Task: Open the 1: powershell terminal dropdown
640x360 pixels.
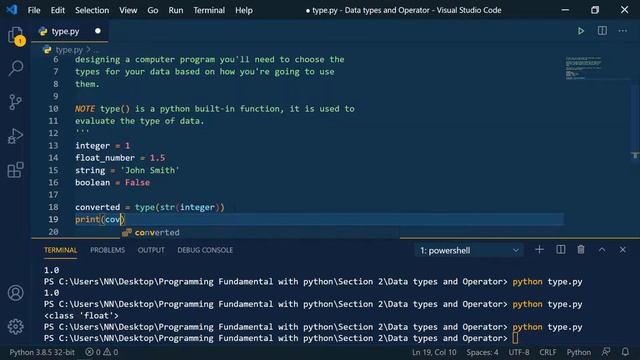Action: 469,250
